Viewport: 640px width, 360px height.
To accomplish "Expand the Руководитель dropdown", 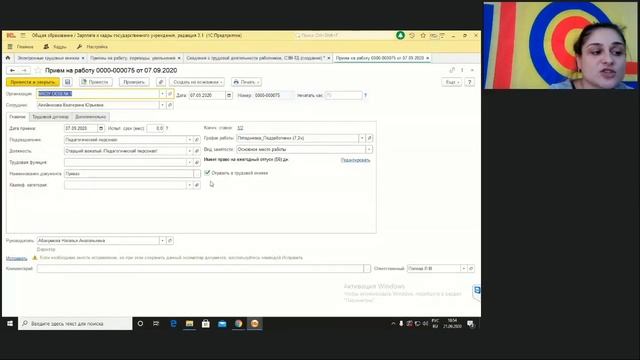I will coord(162,241).
